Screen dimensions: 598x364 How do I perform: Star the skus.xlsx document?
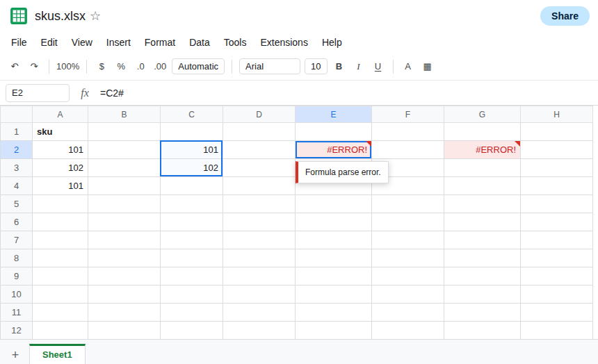[95, 16]
